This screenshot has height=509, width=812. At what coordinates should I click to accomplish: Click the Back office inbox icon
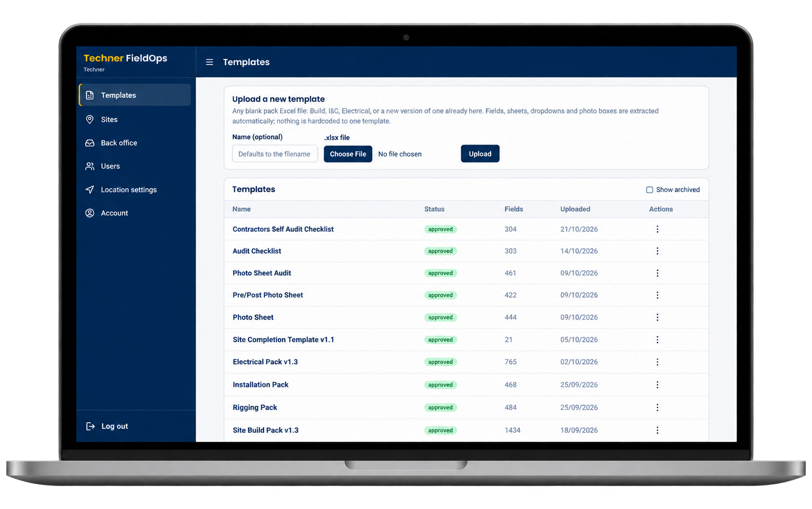[x=90, y=143]
